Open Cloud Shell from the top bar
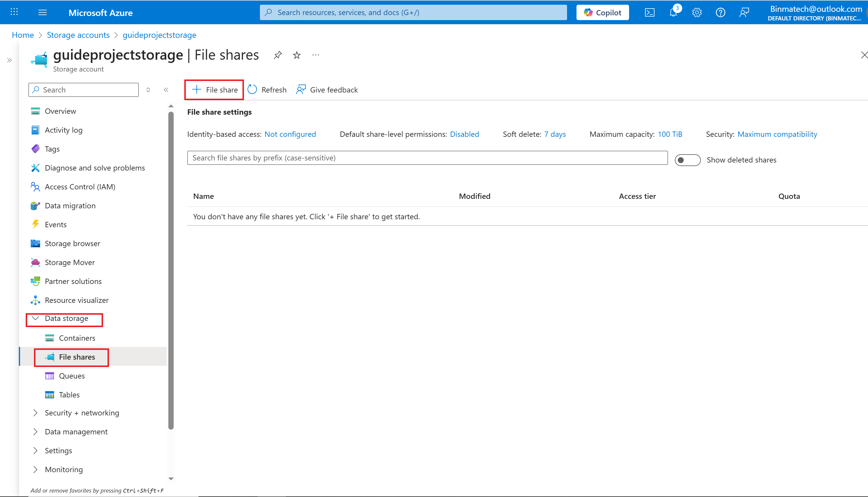 click(x=649, y=13)
